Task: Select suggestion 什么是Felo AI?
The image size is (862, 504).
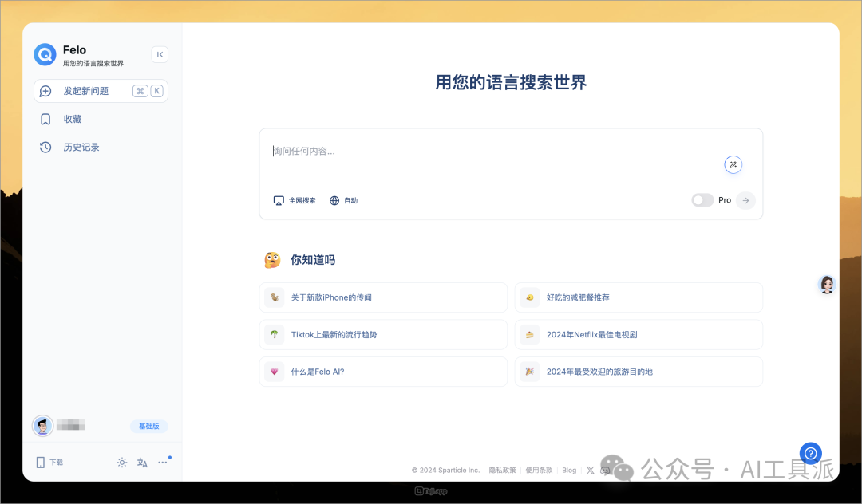Action: click(383, 372)
